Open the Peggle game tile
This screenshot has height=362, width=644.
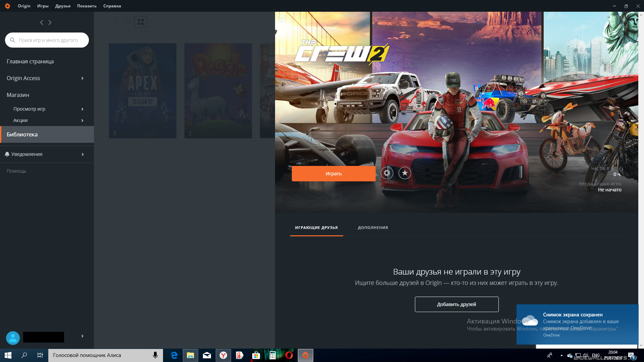click(218, 90)
